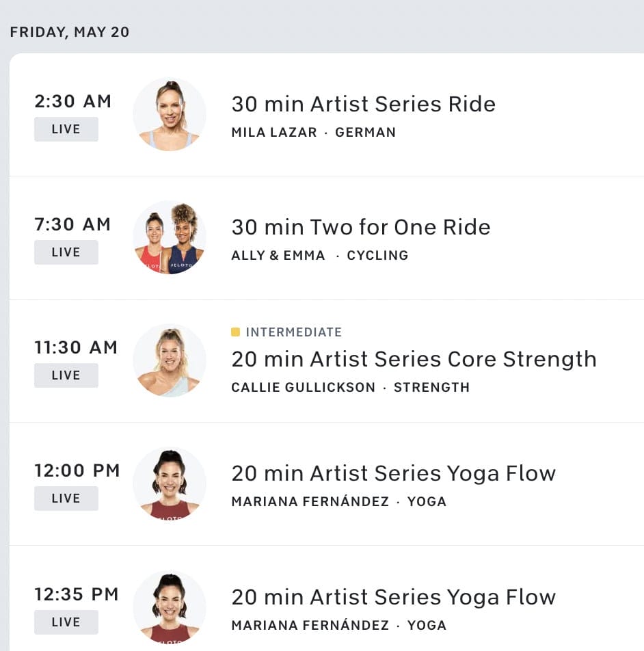644x651 pixels.
Task: Click the LIVE badge under 2:30 AM
Action: click(66, 129)
